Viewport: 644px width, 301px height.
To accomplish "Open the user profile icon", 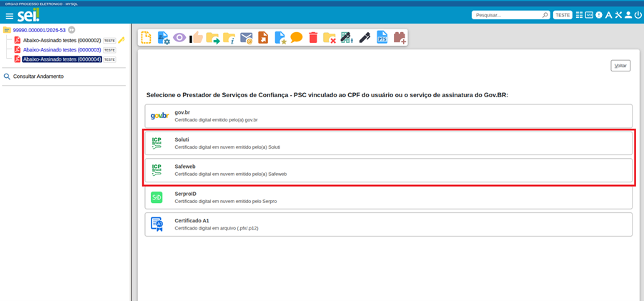I will [628, 15].
